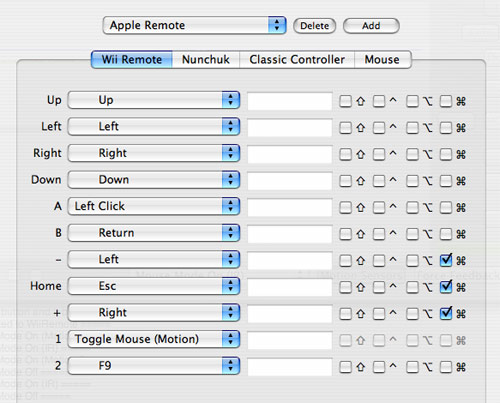Click the text field in the Home row
The height and width of the screenshot is (403, 500).
(x=290, y=287)
